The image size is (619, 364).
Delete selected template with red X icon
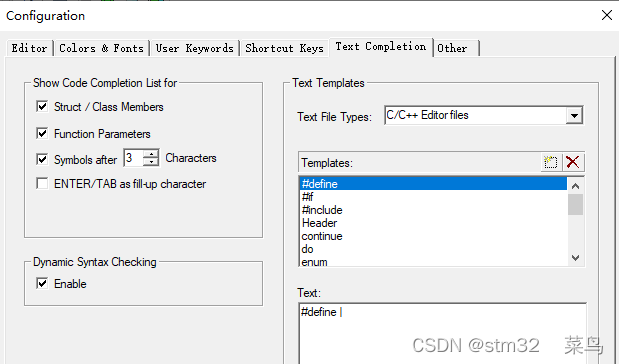tap(573, 162)
